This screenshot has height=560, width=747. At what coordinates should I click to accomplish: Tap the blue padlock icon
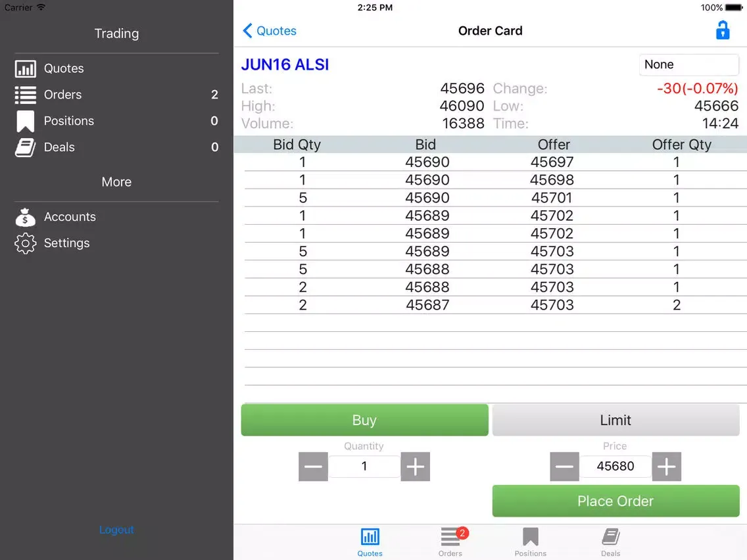click(x=722, y=30)
